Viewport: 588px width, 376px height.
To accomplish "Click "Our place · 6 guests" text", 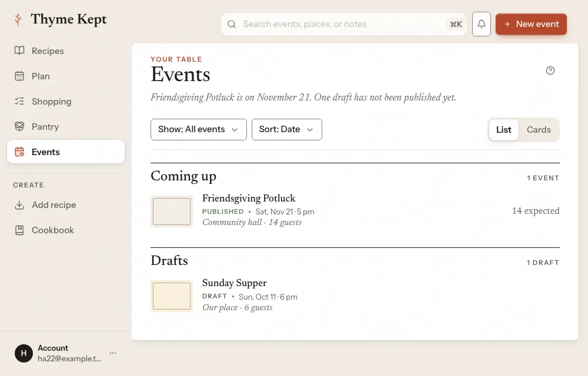I will click(x=238, y=307).
